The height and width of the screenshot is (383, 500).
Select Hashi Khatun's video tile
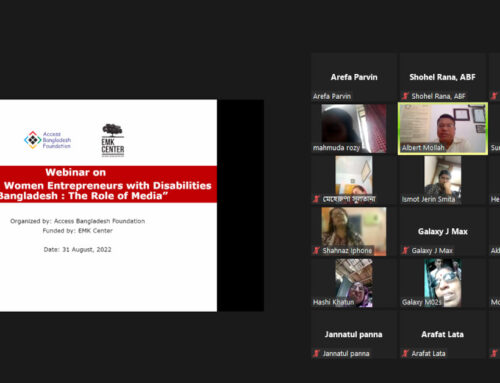pyautogui.click(x=354, y=283)
